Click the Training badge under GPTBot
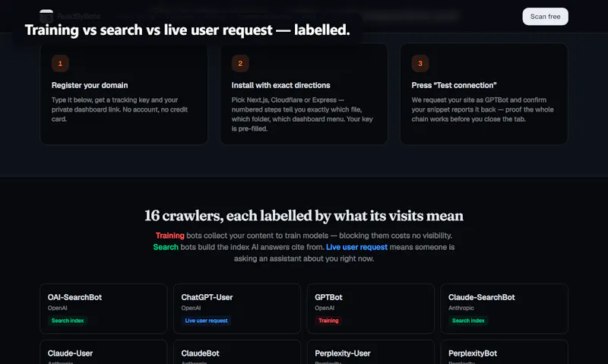The width and height of the screenshot is (608, 364). tap(328, 321)
